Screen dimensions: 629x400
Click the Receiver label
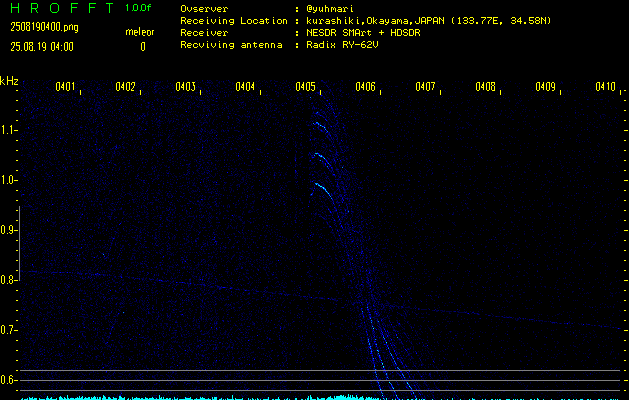pos(204,33)
